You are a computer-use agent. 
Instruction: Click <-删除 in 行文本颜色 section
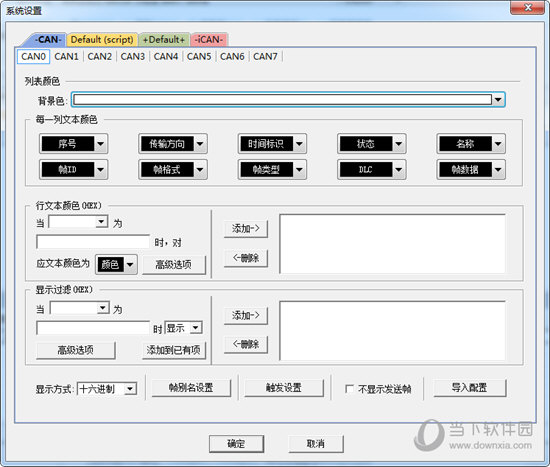[246, 258]
